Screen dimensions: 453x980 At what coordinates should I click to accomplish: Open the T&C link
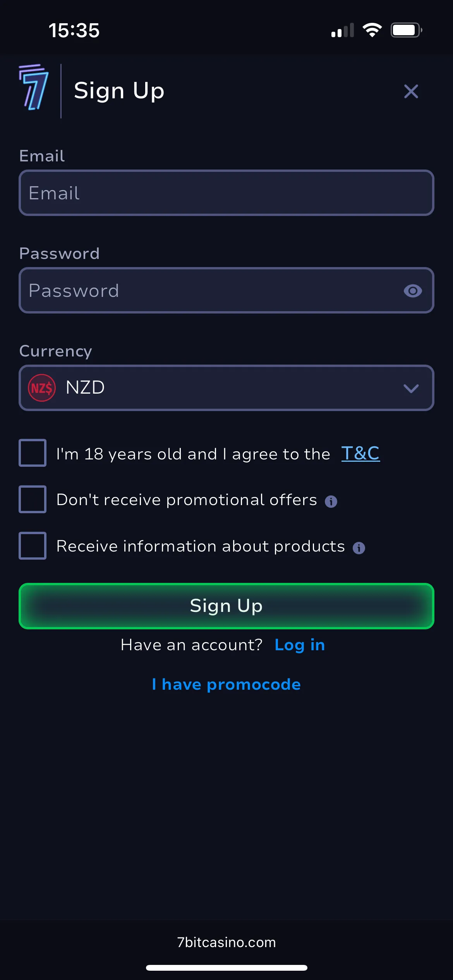click(360, 453)
